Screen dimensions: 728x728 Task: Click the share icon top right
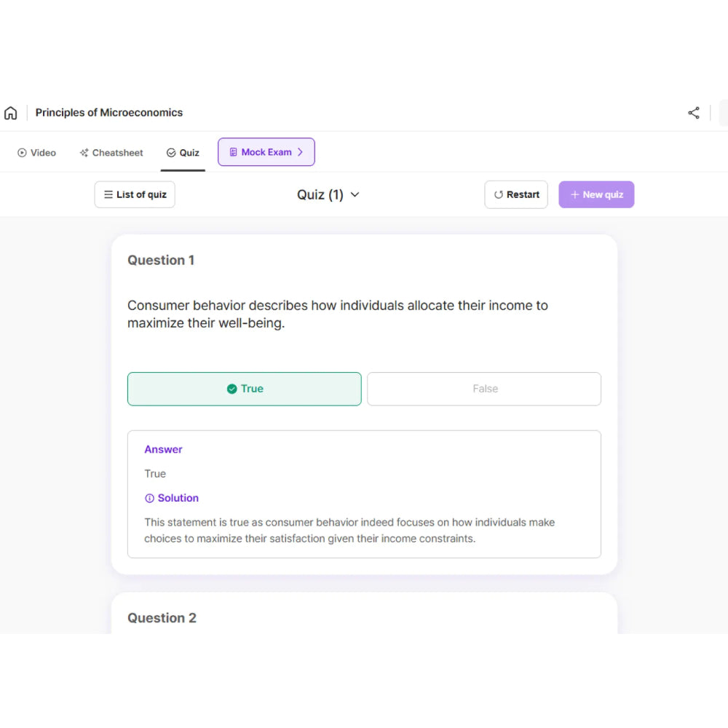point(693,112)
